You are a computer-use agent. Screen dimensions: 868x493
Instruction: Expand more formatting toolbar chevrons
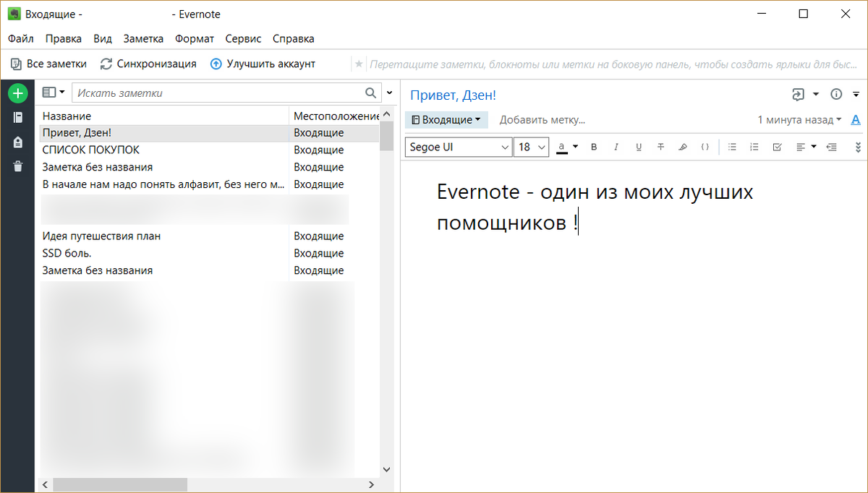858,147
